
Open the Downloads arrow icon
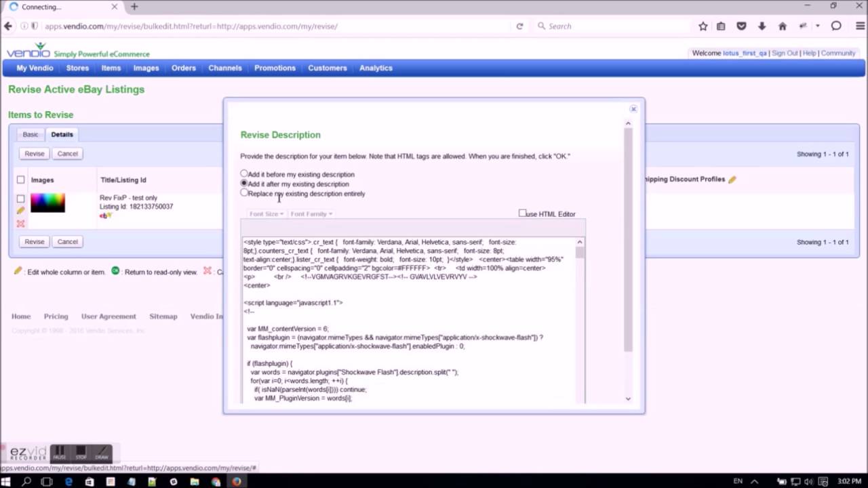pyautogui.click(x=762, y=26)
